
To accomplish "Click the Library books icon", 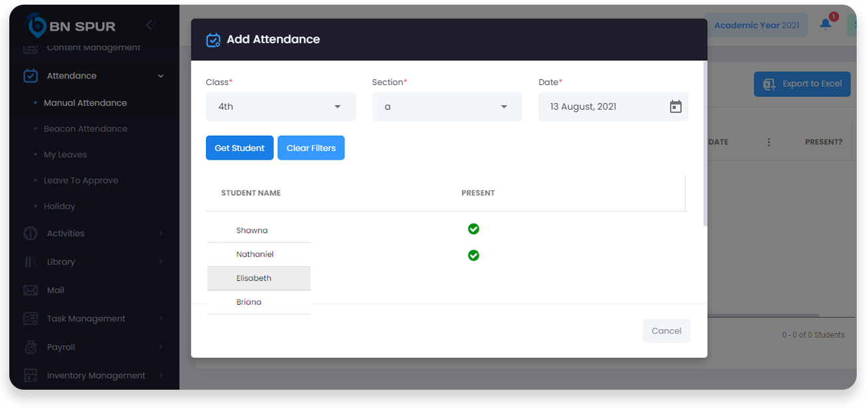I will point(31,262).
